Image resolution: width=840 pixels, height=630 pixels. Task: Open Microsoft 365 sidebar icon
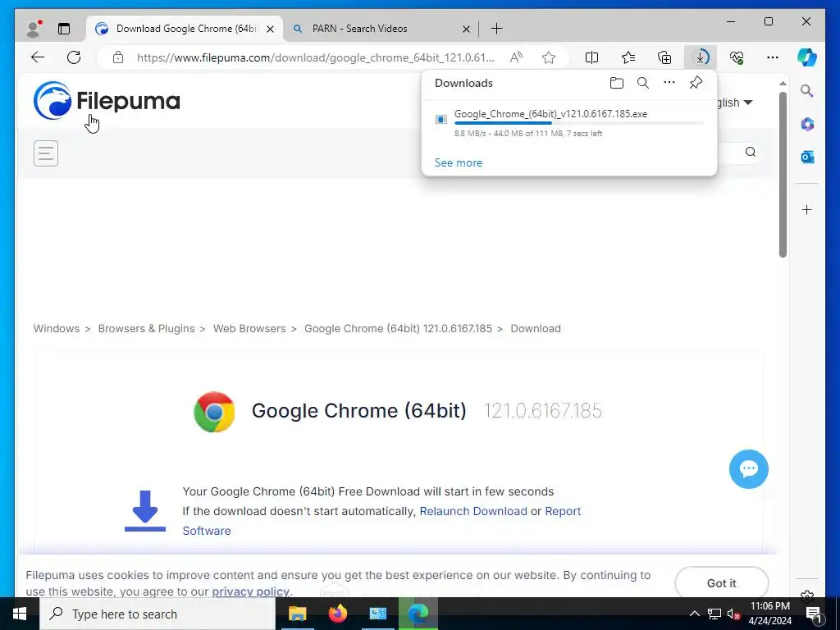pos(807,125)
